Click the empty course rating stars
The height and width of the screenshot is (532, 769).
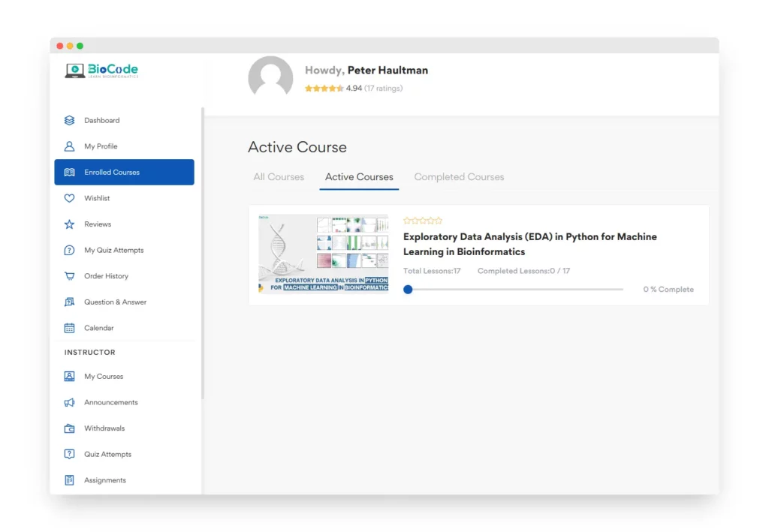pos(422,221)
